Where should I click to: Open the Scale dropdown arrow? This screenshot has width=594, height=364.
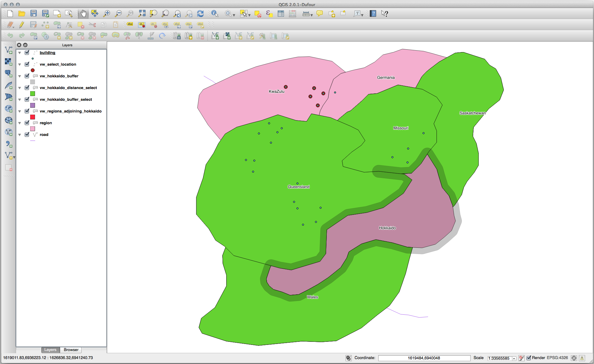[514, 358]
